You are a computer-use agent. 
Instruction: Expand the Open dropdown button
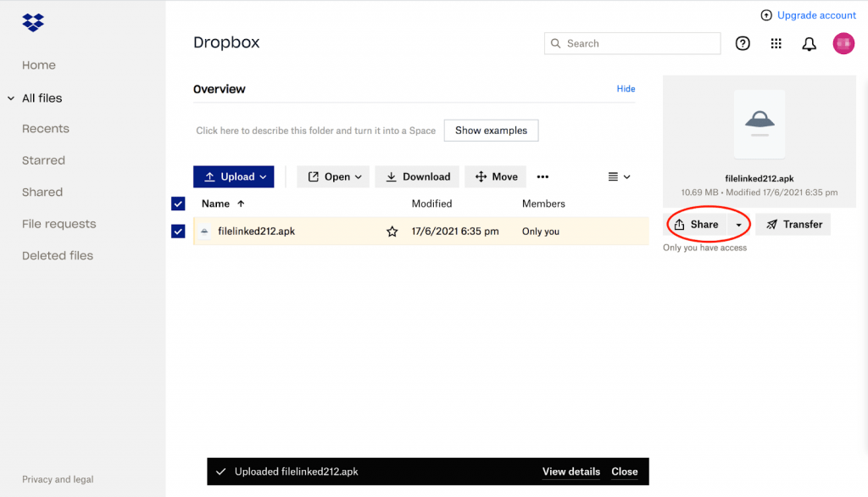point(333,176)
